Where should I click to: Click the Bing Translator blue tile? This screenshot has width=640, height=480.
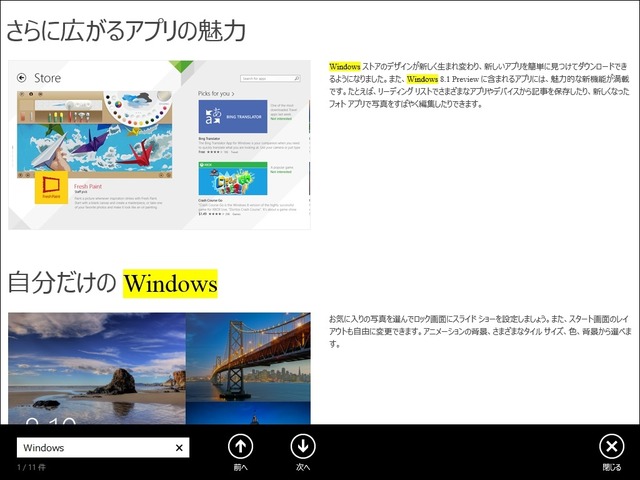click(233, 116)
